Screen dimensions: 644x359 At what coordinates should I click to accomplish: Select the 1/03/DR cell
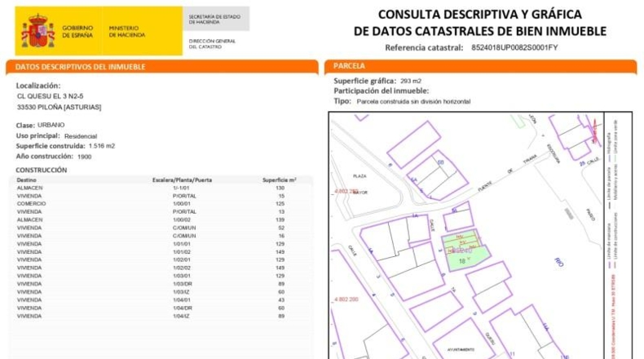click(183, 284)
